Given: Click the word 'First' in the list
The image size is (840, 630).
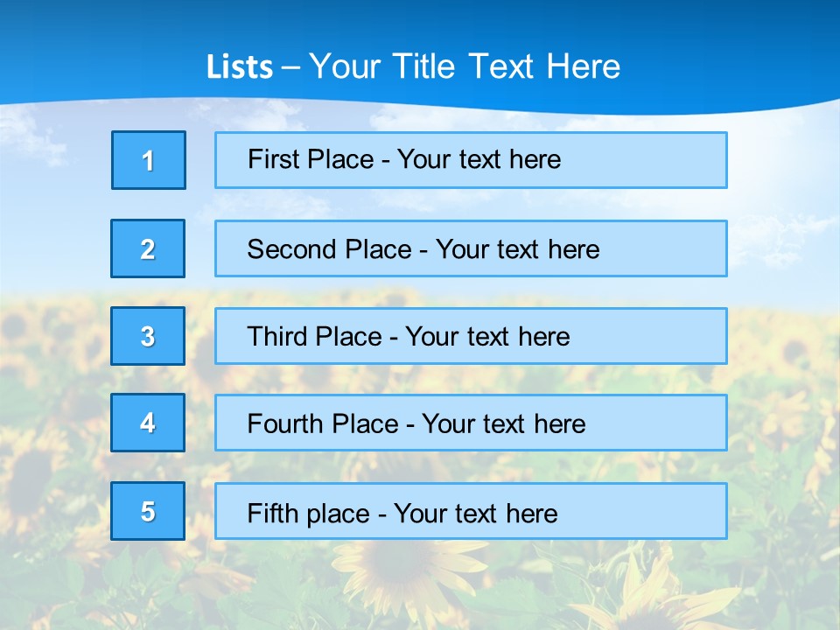Looking at the screenshot, I should coord(272,159).
